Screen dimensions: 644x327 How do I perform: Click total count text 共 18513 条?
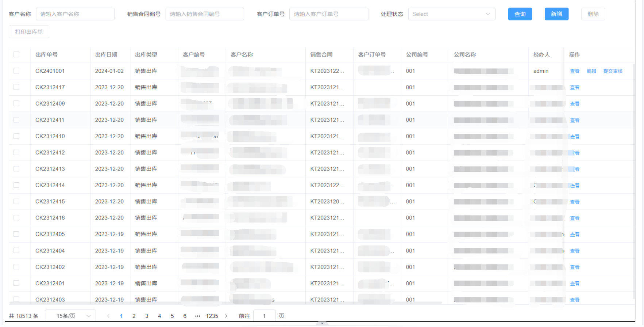pyautogui.click(x=24, y=316)
